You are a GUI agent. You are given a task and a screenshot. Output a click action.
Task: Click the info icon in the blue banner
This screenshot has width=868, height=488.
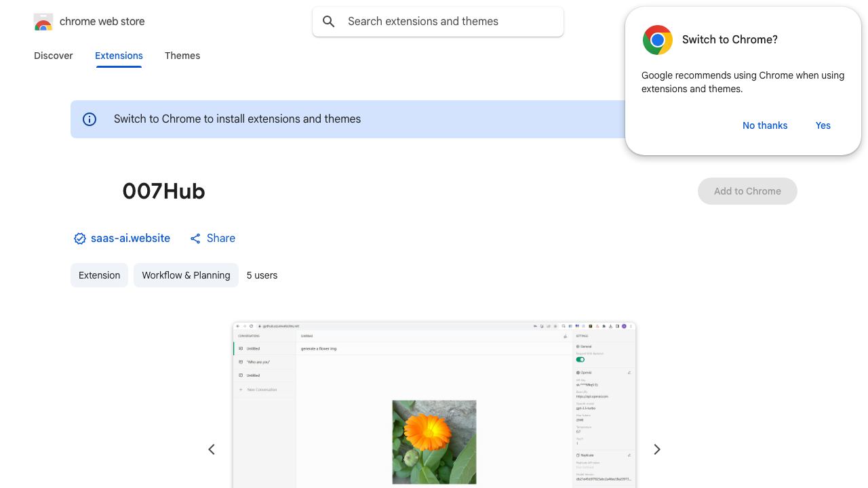(x=90, y=119)
